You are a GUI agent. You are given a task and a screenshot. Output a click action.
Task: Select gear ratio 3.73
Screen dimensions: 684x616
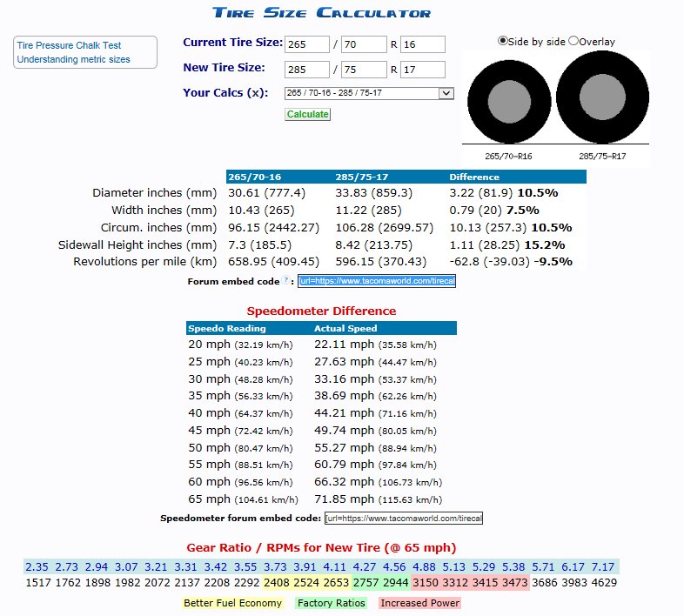click(275, 567)
